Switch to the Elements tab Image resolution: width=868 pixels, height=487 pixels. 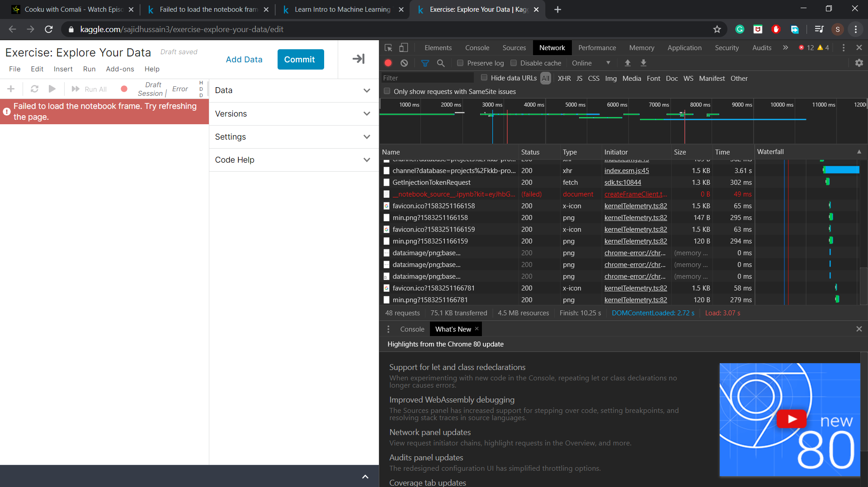(438, 47)
